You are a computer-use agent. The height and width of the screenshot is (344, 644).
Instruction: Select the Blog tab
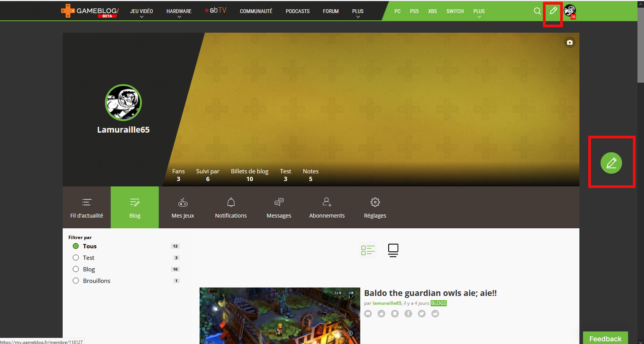[x=135, y=208]
